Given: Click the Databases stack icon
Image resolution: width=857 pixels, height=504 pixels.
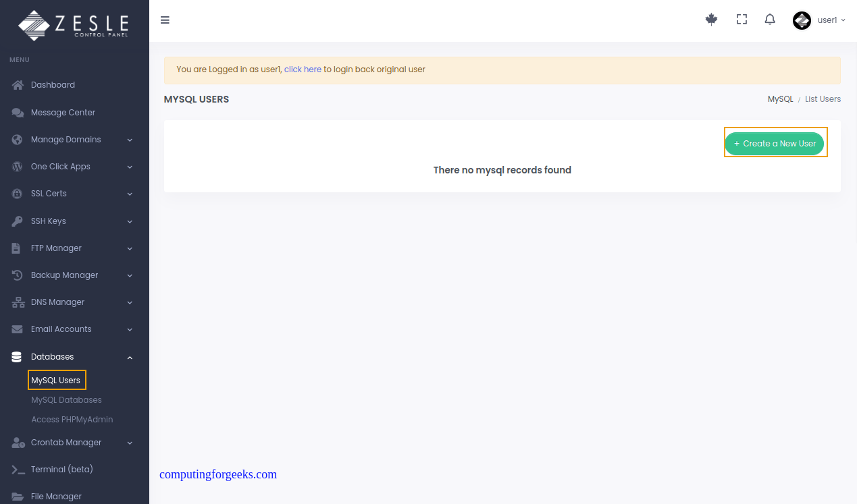Looking at the screenshot, I should click(x=17, y=357).
